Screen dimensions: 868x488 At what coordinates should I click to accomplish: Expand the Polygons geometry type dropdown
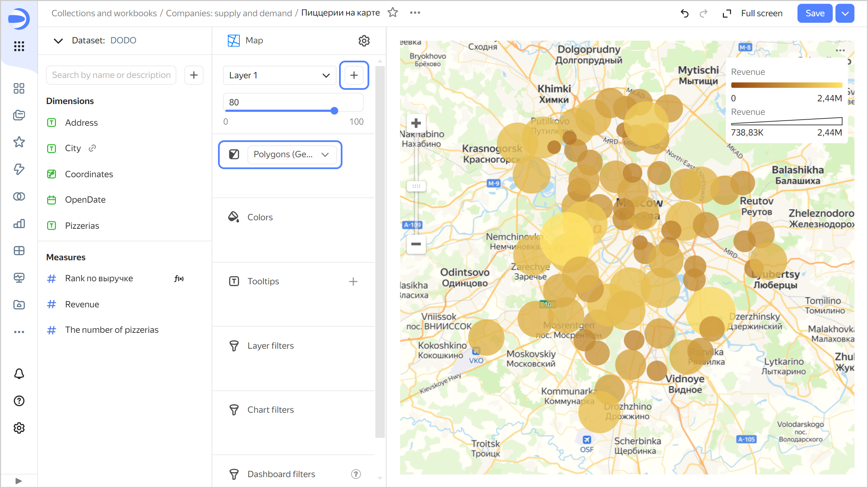(x=325, y=154)
